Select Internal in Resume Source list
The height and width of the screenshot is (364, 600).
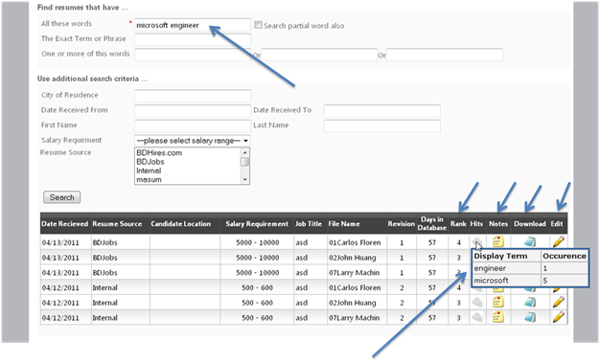click(149, 171)
